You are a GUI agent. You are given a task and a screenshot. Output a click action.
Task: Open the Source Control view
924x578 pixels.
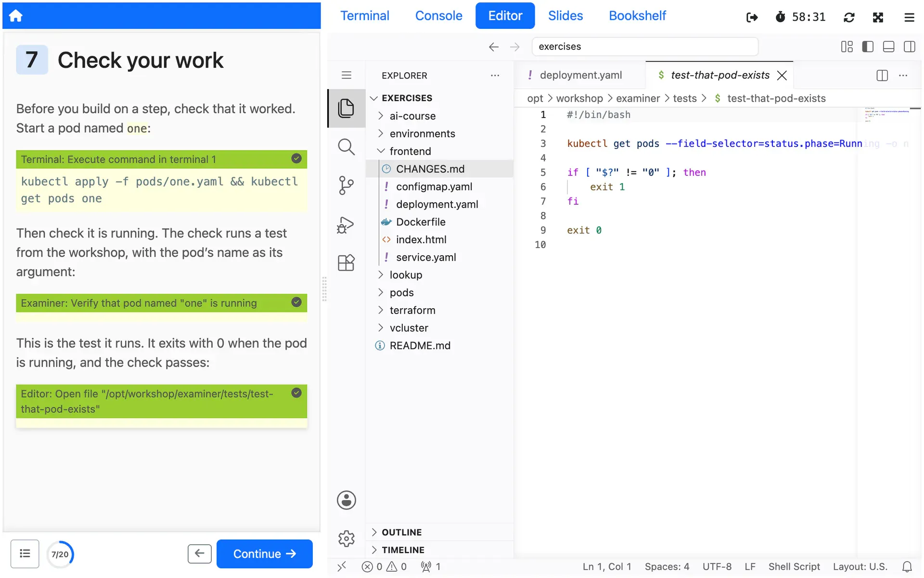point(346,185)
